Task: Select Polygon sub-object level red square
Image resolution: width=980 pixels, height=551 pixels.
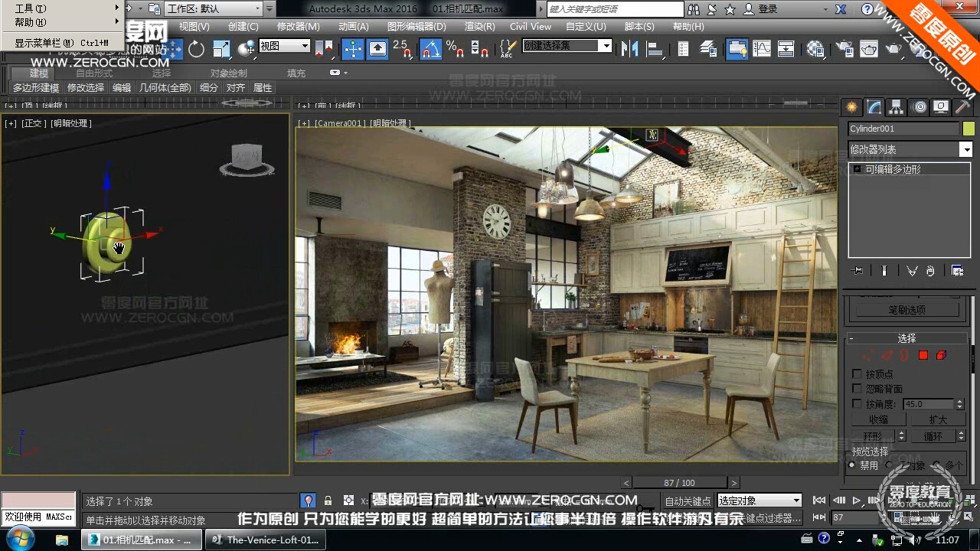Action: click(923, 355)
